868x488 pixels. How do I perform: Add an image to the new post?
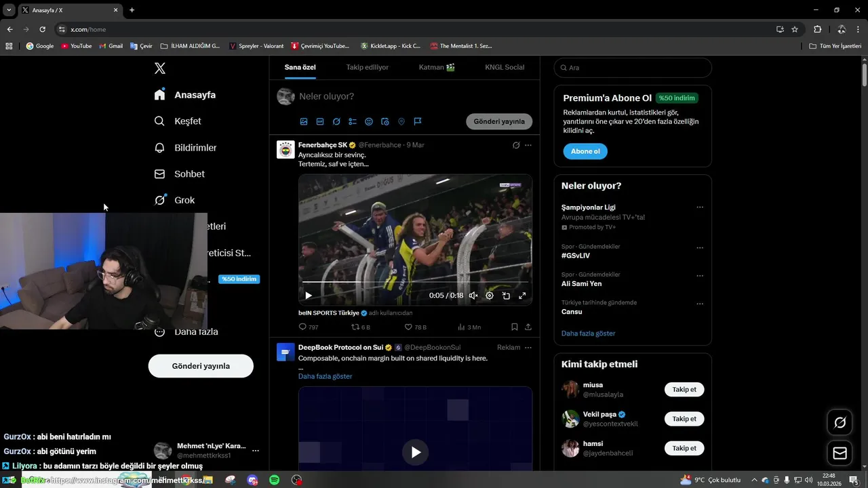304,121
